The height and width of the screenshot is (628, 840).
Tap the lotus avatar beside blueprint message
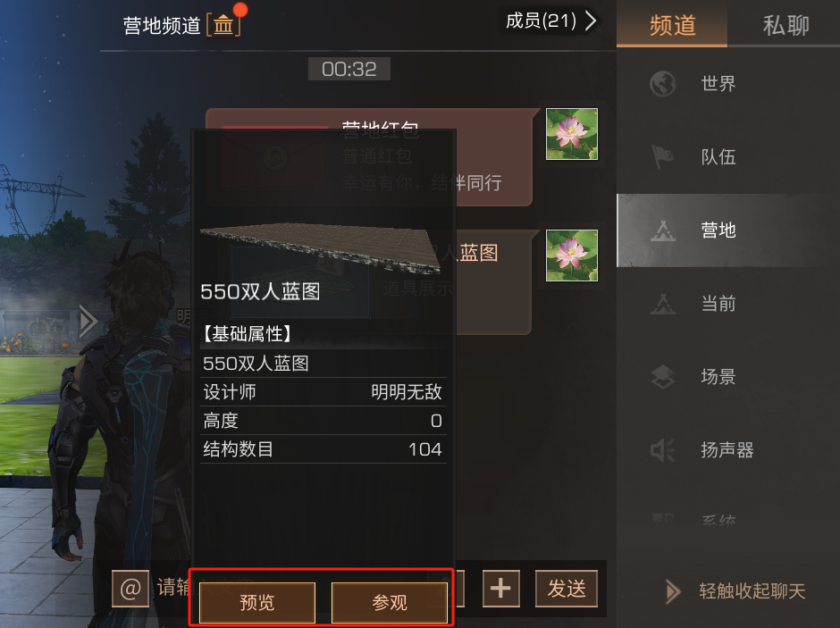[572, 255]
